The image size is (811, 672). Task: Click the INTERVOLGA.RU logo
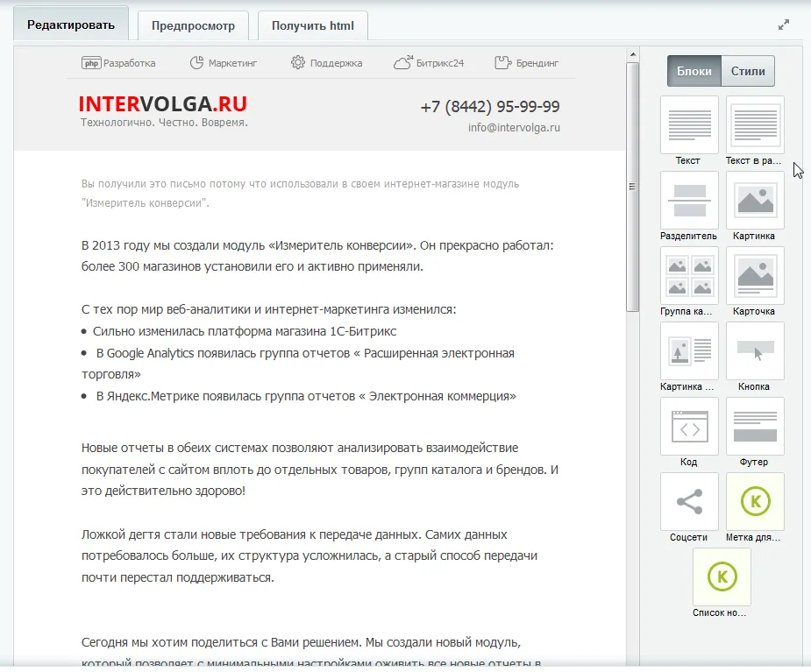tap(162, 104)
